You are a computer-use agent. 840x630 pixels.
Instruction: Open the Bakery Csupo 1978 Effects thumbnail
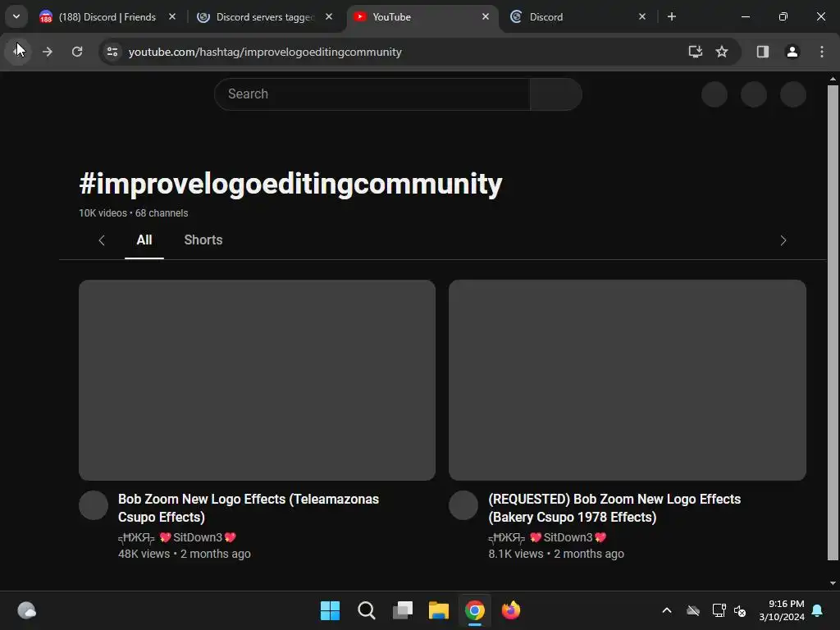[x=628, y=380]
